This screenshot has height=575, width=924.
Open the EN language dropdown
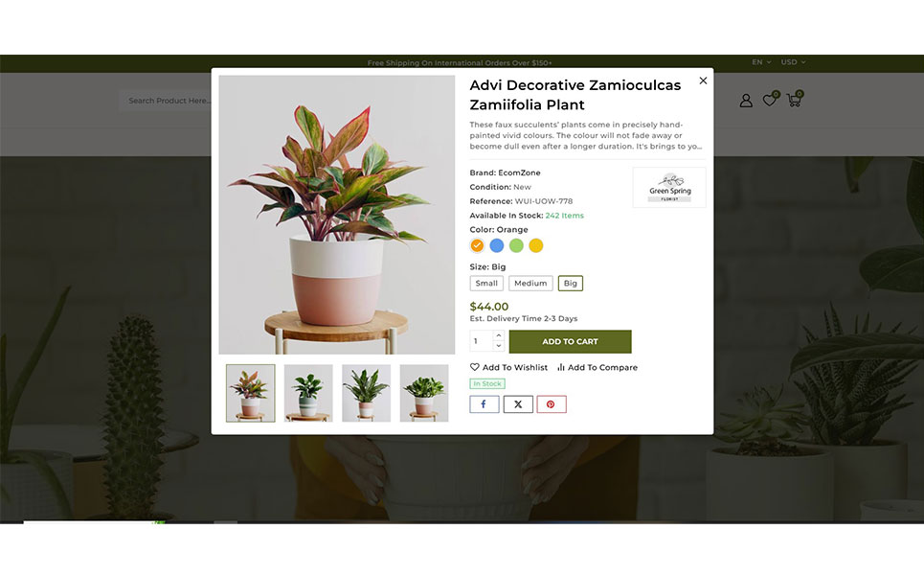click(761, 62)
